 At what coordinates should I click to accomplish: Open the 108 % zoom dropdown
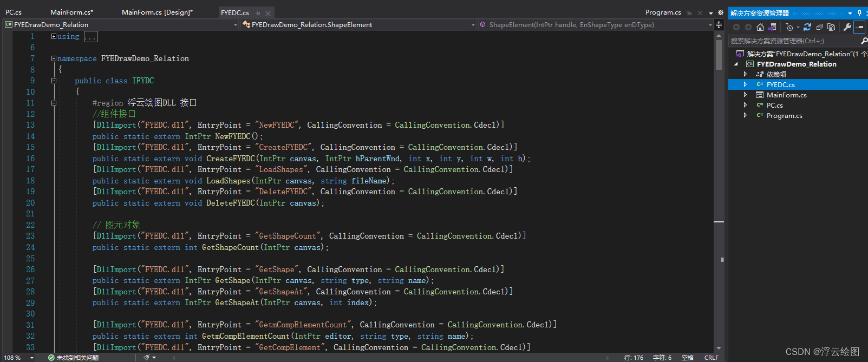pos(31,358)
